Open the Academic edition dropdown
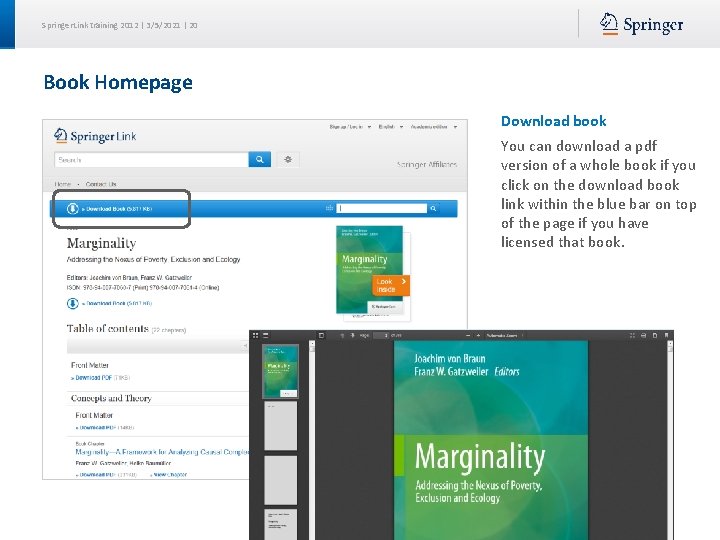This screenshot has width=720, height=540. click(x=434, y=127)
